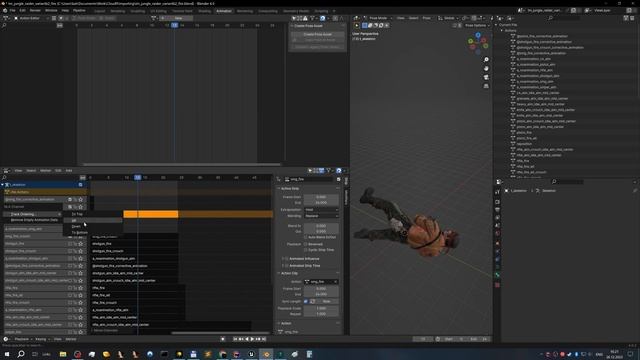
Task: Click the search icon in Action Editor
Action: click(4, 25)
